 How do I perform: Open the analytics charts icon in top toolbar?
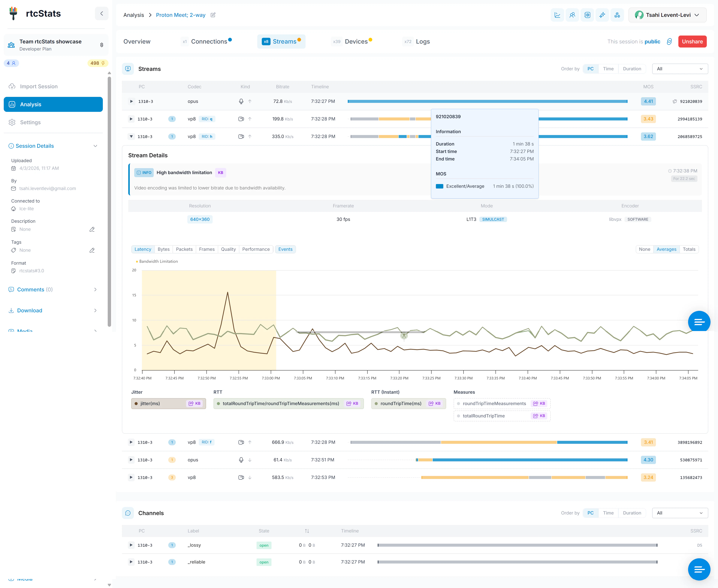point(557,15)
